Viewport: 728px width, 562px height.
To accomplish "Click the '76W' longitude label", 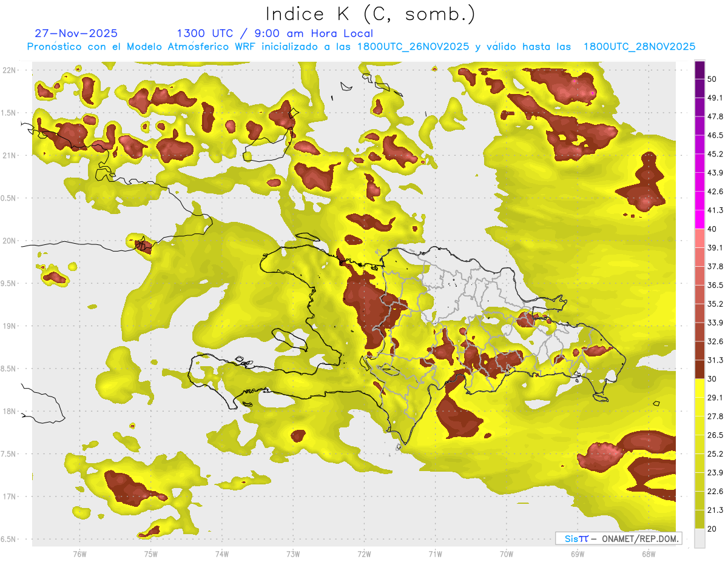I will [79, 554].
